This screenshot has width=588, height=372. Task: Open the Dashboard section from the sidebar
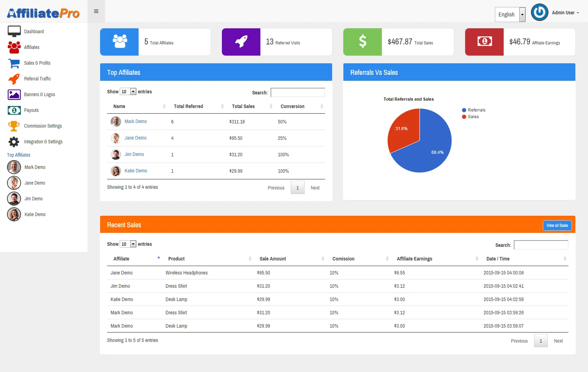pyautogui.click(x=34, y=31)
